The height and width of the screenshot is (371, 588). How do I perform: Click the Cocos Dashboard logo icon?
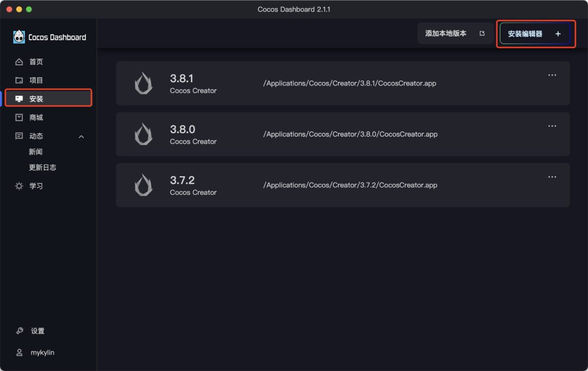(19, 37)
